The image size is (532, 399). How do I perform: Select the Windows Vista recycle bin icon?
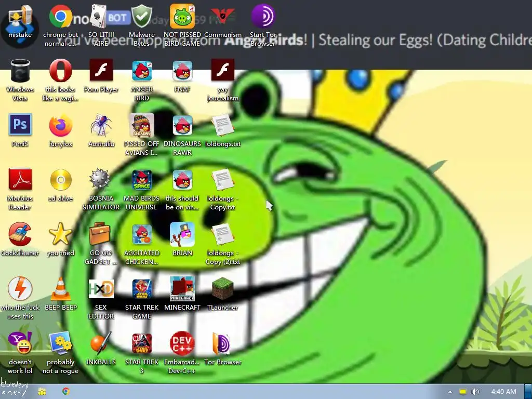coord(20,71)
